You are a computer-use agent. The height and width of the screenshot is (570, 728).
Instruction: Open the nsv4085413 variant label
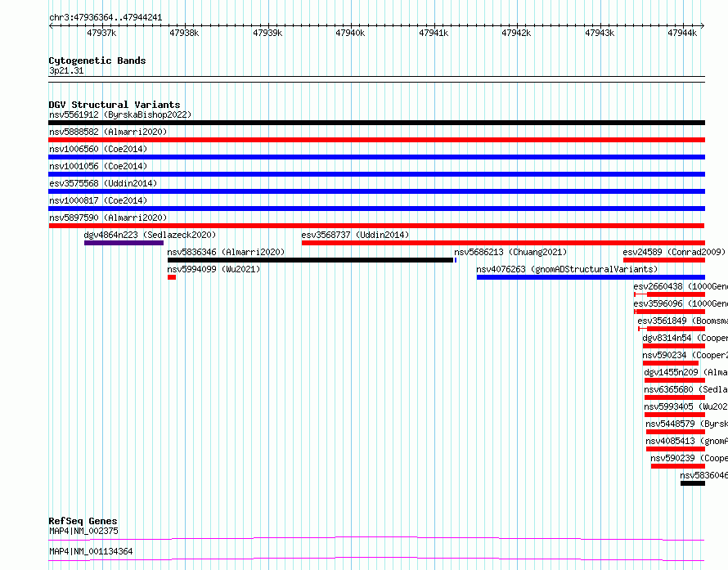click(x=686, y=441)
